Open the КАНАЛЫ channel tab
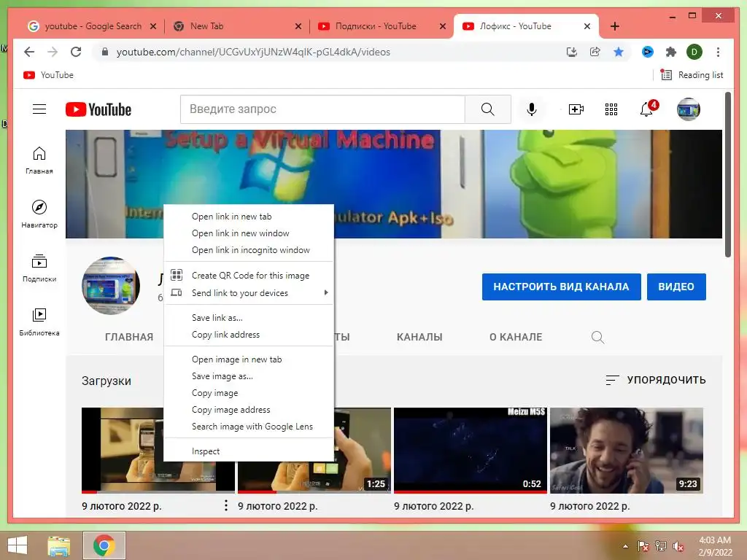The width and height of the screenshot is (747, 560). click(419, 337)
